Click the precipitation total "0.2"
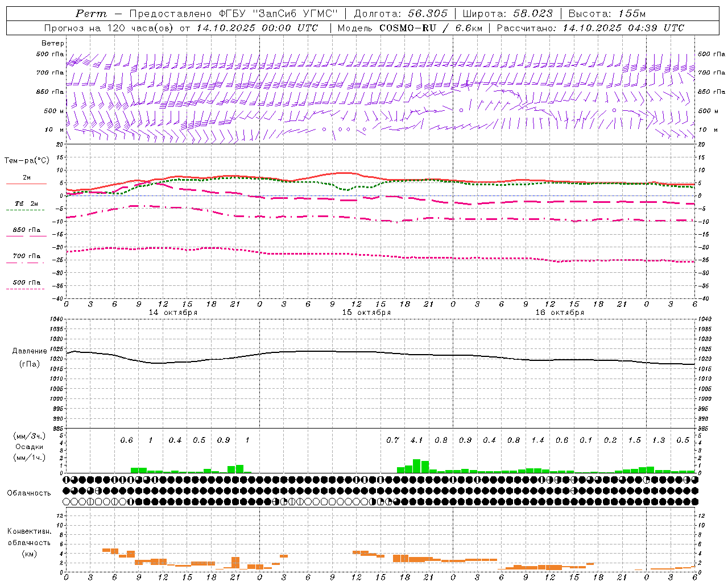This screenshot has height=582, width=728. click(x=610, y=440)
